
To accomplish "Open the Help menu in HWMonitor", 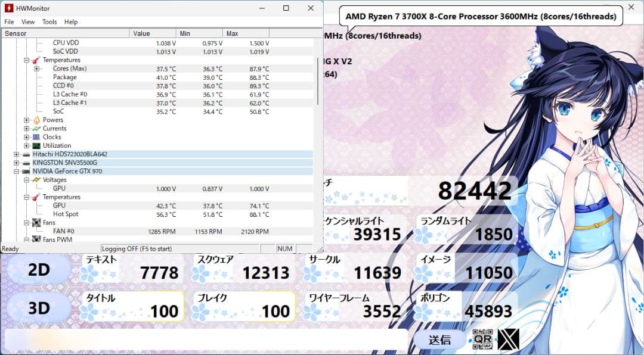I will click(70, 22).
